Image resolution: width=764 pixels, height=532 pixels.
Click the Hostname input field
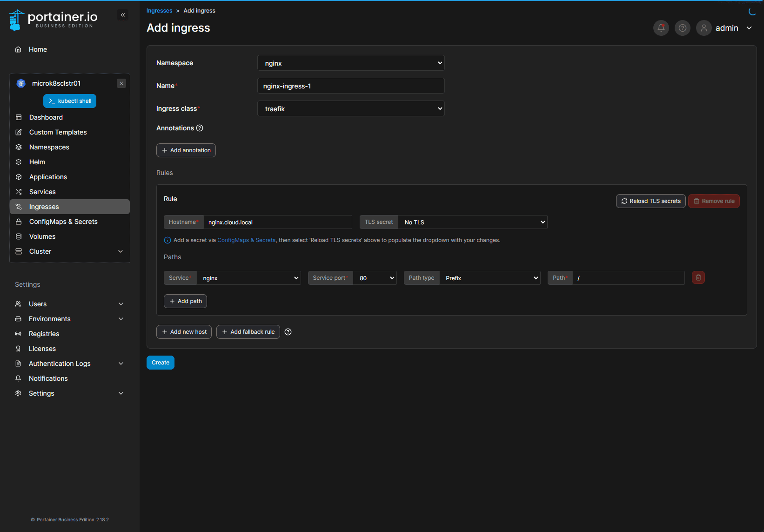tap(277, 222)
